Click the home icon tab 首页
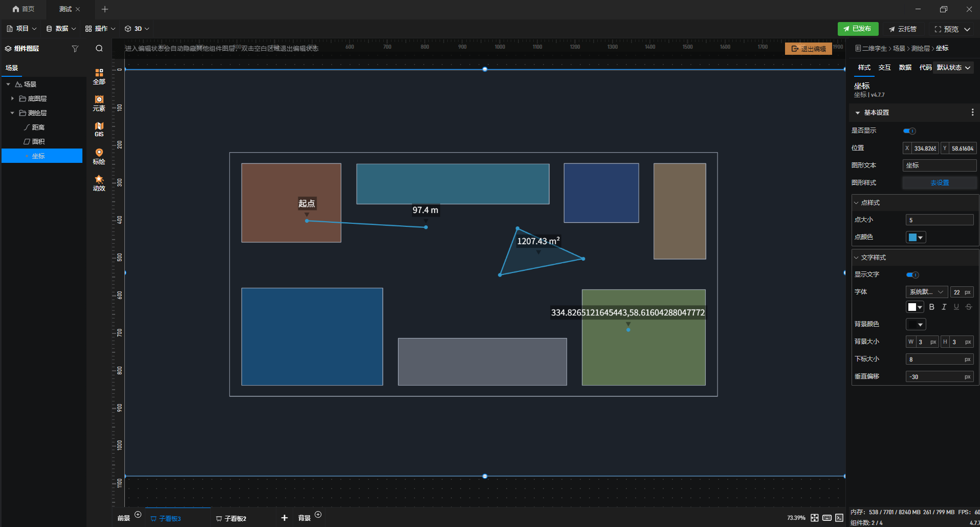Viewport: 980px width, 527px height. pyautogui.click(x=24, y=9)
